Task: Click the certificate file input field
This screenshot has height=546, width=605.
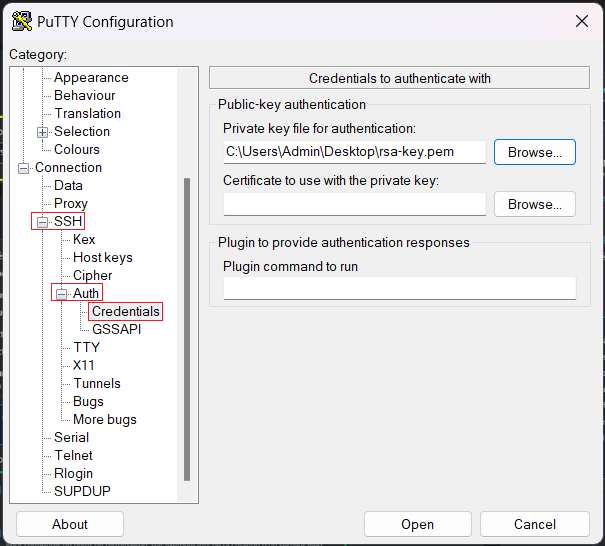Action: click(x=355, y=204)
